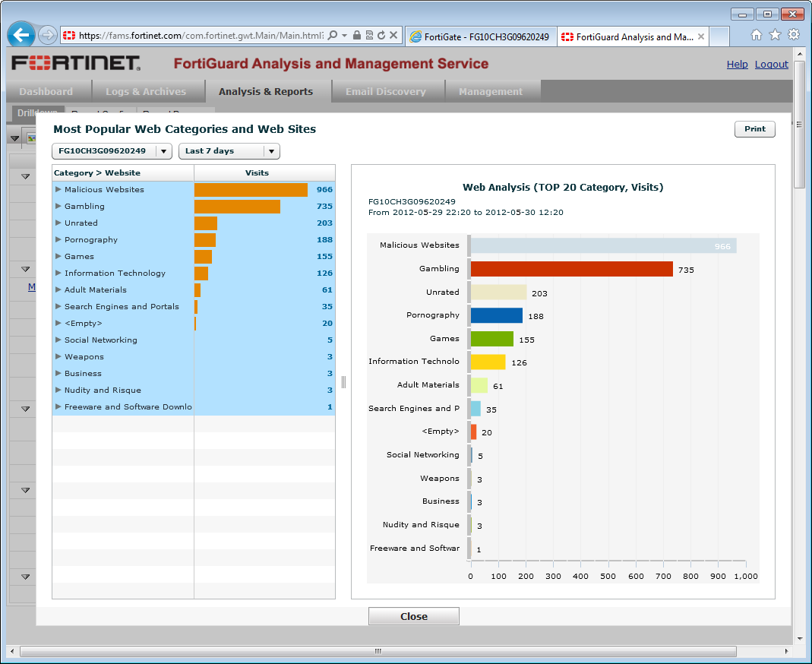
Task: Go back with browser back arrow
Action: coord(21,36)
